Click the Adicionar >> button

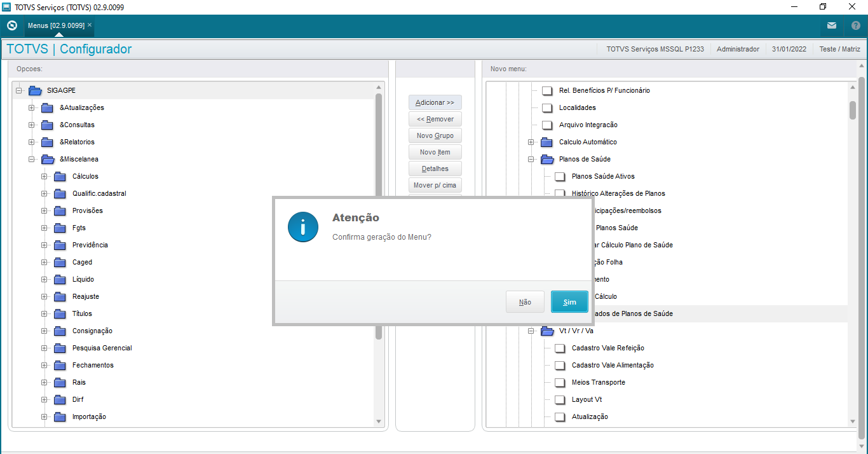click(x=435, y=102)
